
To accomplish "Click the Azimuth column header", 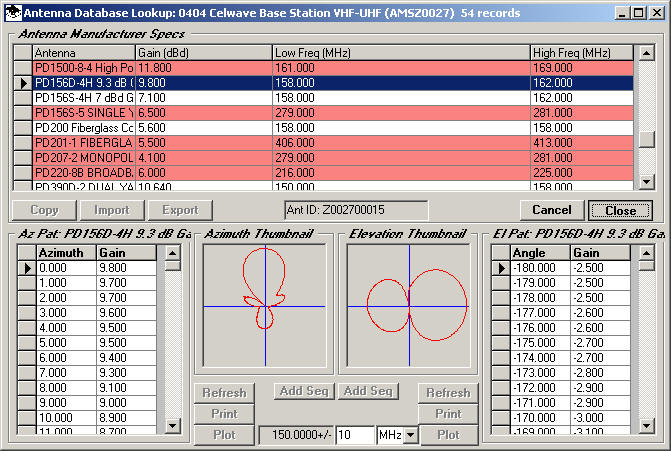I will (x=66, y=253).
